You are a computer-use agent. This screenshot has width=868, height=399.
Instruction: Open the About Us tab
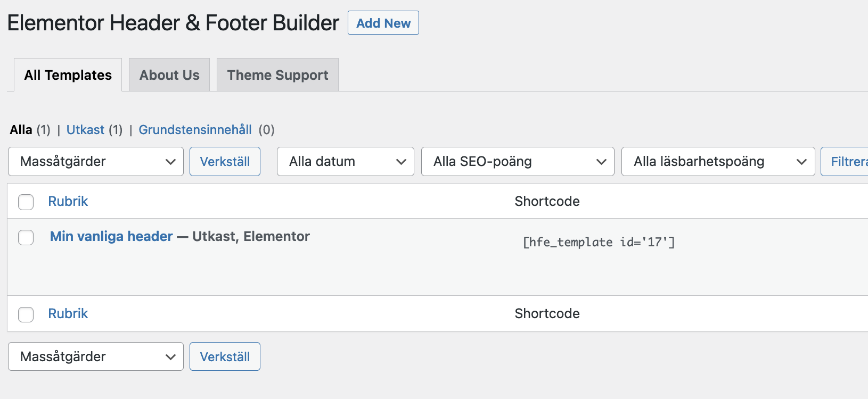169,75
